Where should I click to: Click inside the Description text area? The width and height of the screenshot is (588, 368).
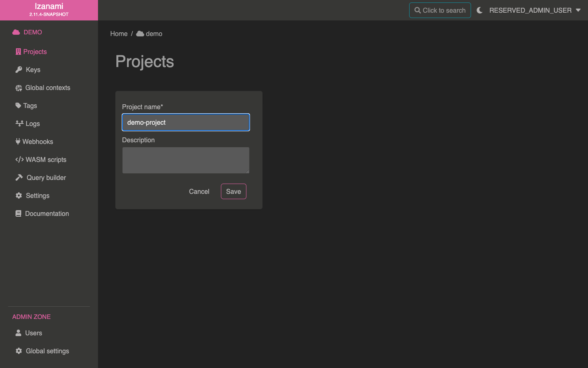[x=186, y=160]
